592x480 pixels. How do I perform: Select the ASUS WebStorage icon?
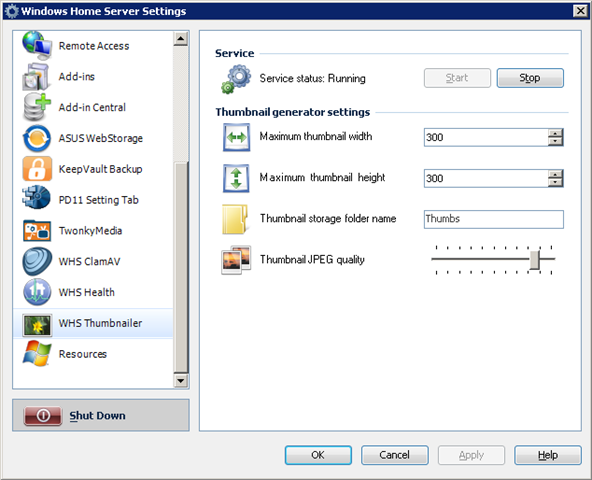37,138
